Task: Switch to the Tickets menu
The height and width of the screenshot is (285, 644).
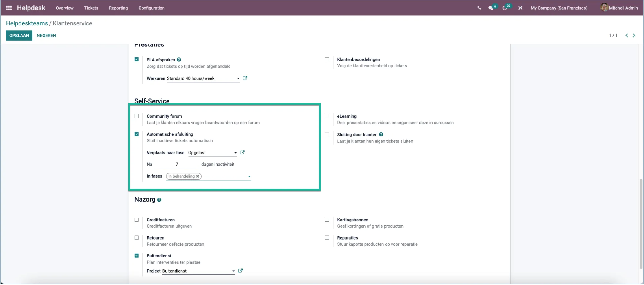Action: pyautogui.click(x=91, y=8)
